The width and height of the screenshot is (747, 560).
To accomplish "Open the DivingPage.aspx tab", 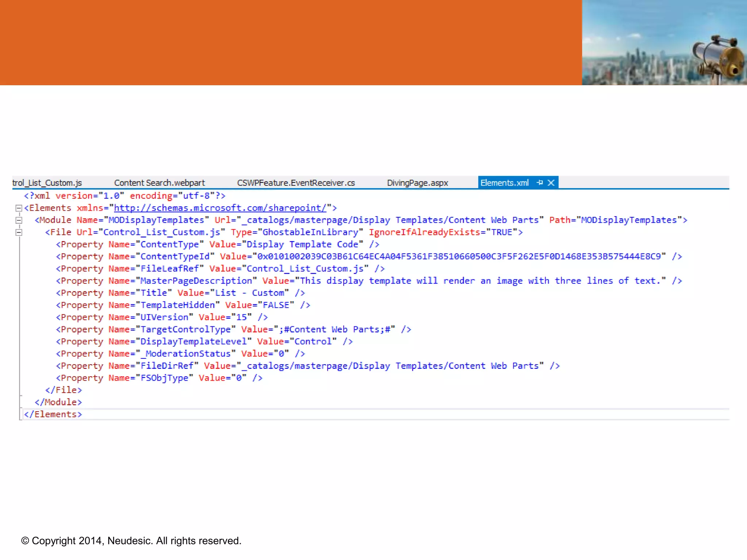I will click(x=417, y=183).
